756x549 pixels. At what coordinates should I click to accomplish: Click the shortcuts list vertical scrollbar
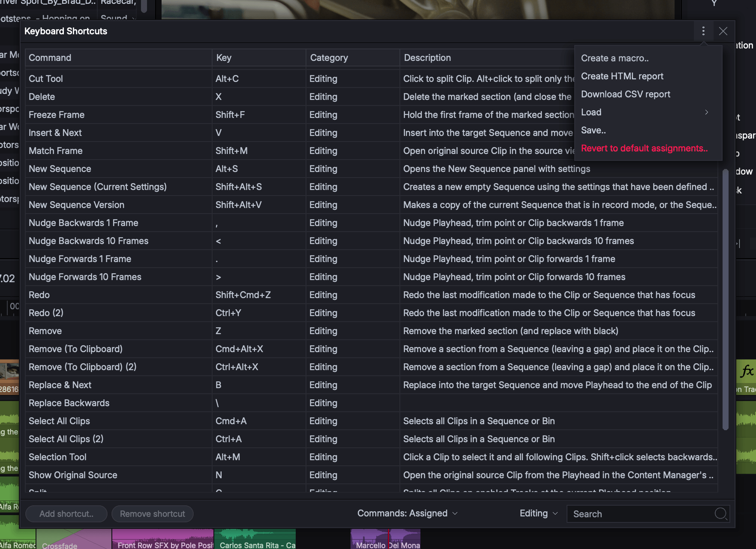pos(726,299)
